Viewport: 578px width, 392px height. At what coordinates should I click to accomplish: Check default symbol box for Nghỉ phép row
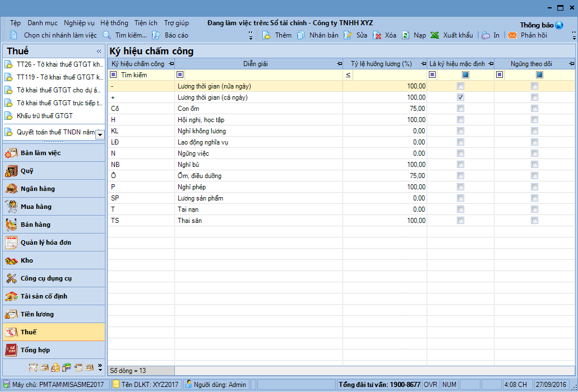point(460,187)
